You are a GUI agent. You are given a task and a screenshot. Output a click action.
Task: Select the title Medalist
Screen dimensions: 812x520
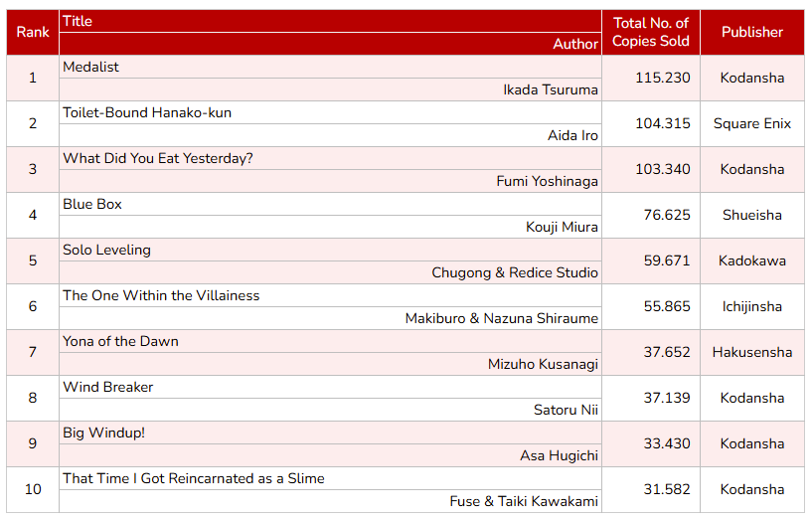pyautogui.click(x=90, y=67)
